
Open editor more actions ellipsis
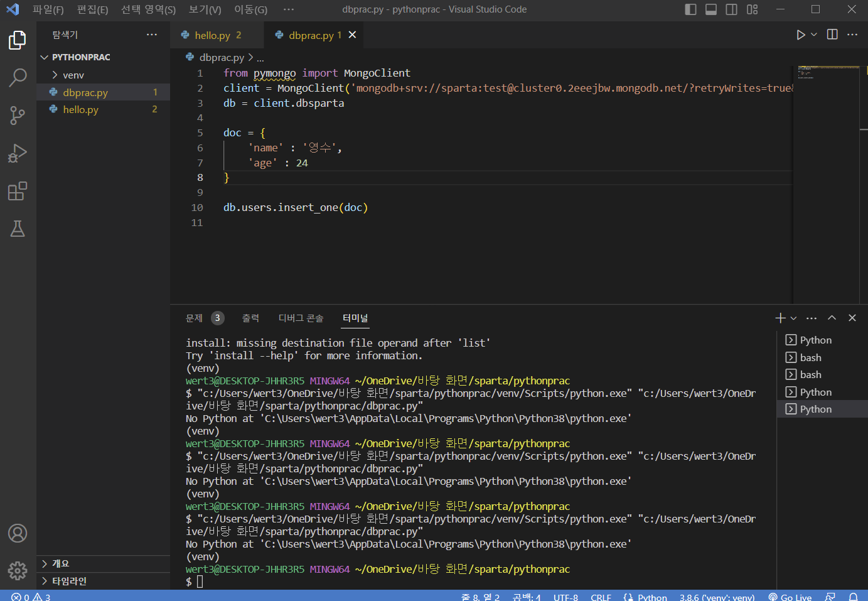click(x=852, y=35)
